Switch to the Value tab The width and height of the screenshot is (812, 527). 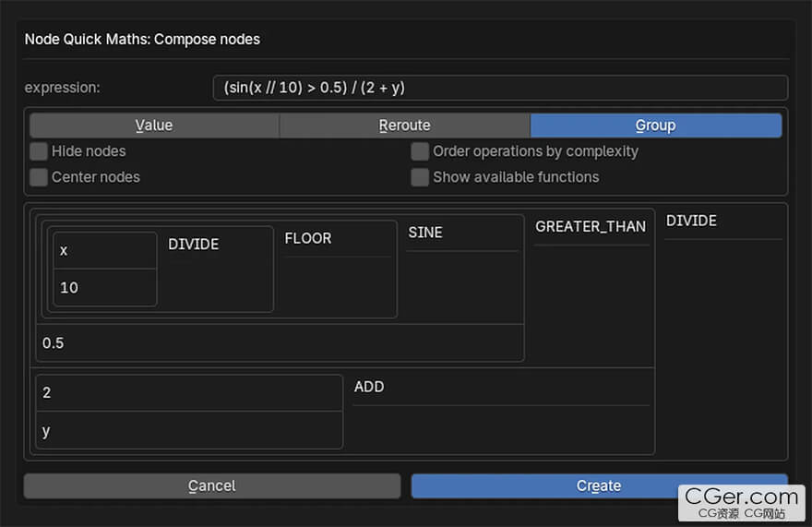[x=154, y=126]
